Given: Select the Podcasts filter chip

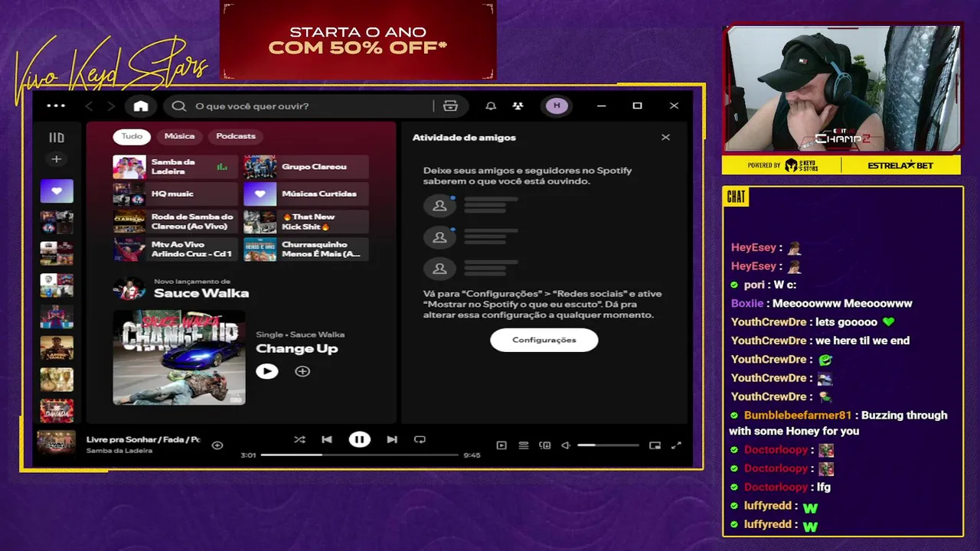Looking at the screenshot, I should [236, 136].
